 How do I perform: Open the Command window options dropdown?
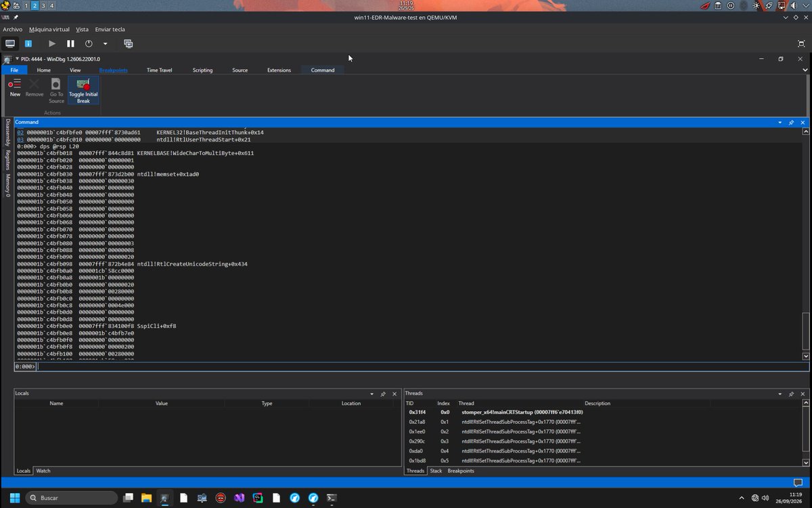[x=780, y=122]
